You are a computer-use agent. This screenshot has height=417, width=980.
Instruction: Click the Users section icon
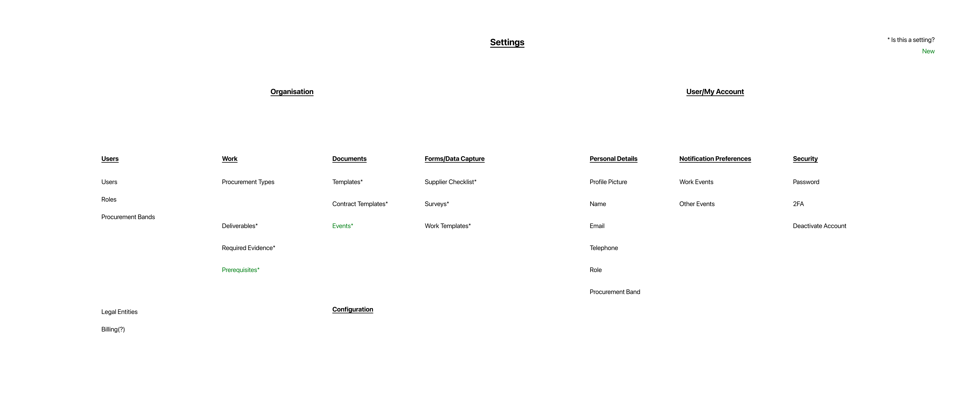coord(110,158)
